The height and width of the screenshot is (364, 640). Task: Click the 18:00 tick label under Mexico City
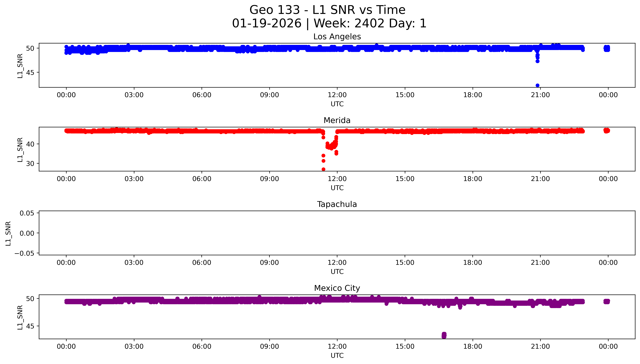[473, 346]
